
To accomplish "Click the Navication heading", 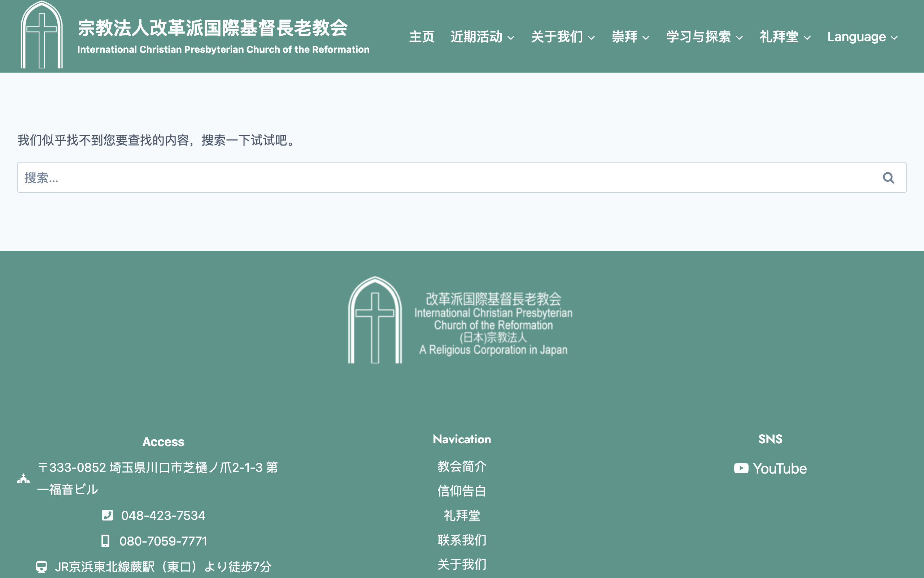I will coord(462,439).
